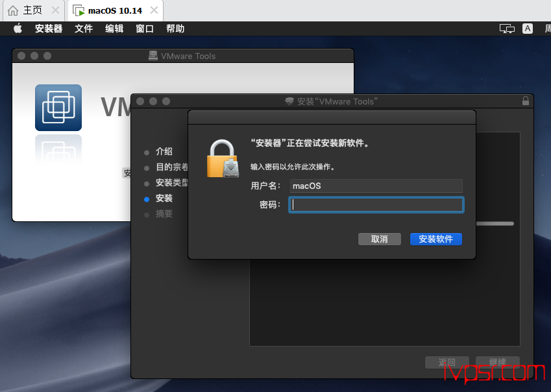This screenshot has height=392, width=551.
Task: Click the VMware Tools blue app icon
Action: click(58, 108)
